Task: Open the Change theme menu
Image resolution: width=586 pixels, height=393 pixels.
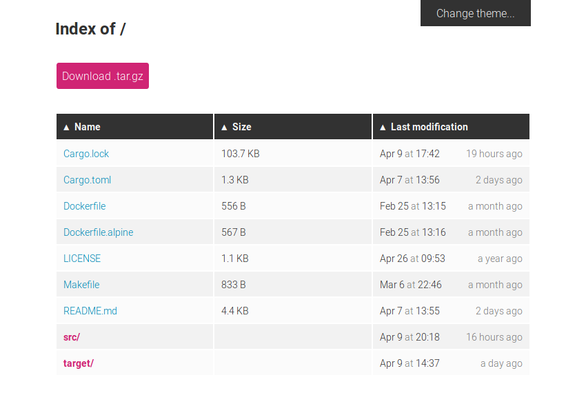Action: point(475,13)
